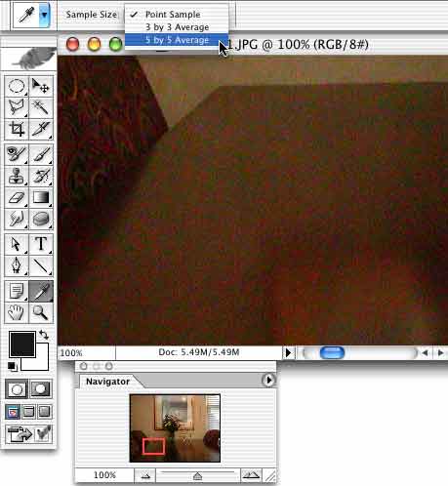Select the Clone Stamp tool
The width and height of the screenshot is (448, 486).
[x=17, y=176]
